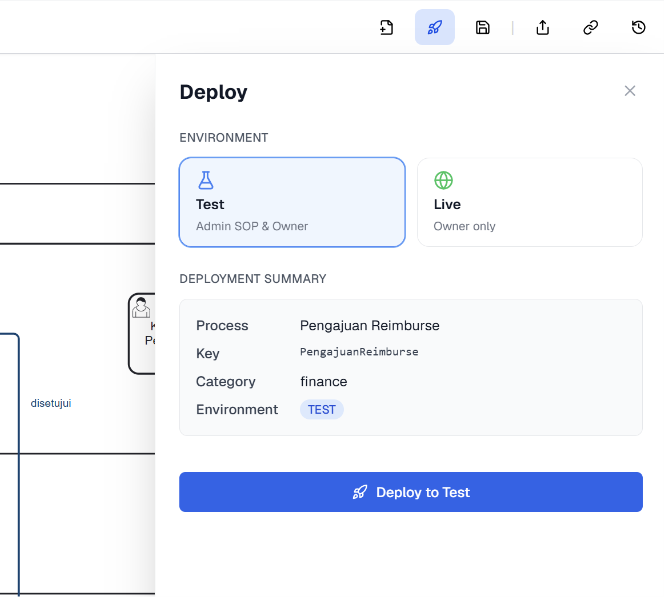Image resolution: width=664 pixels, height=597 pixels.
Task: Click the Deploy to Test button
Action: [411, 492]
